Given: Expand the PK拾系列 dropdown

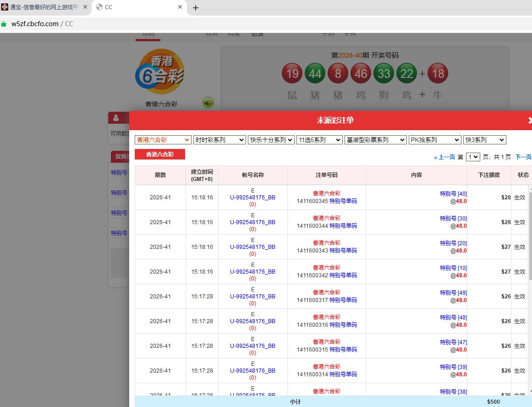Looking at the screenshot, I should click(x=434, y=140).
